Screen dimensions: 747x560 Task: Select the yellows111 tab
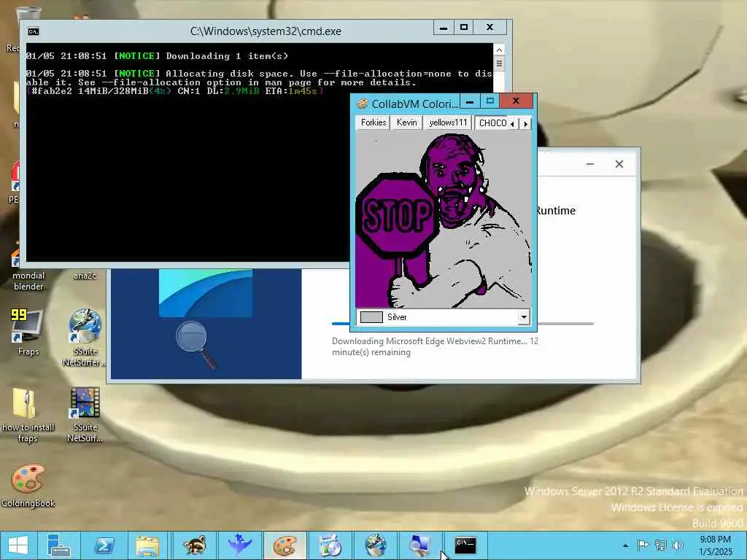pyautogui.click(x=448, y=122)
